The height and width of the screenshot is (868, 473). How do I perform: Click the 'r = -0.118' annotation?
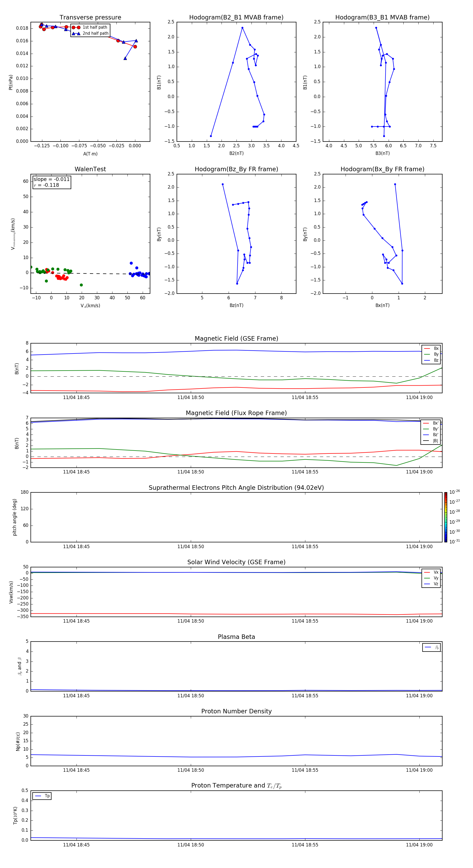(47, 185)
